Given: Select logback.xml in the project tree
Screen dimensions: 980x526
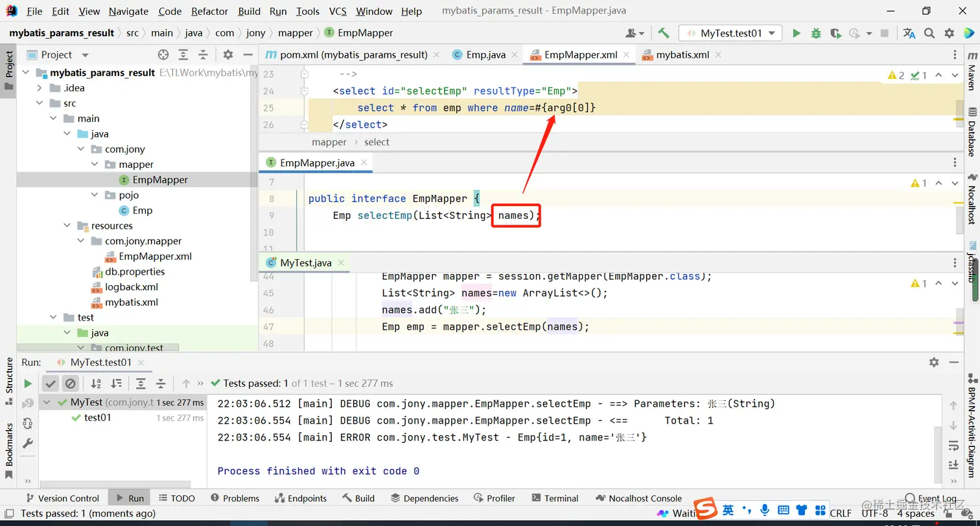Looking at the screenshot, I should [132, 287].
